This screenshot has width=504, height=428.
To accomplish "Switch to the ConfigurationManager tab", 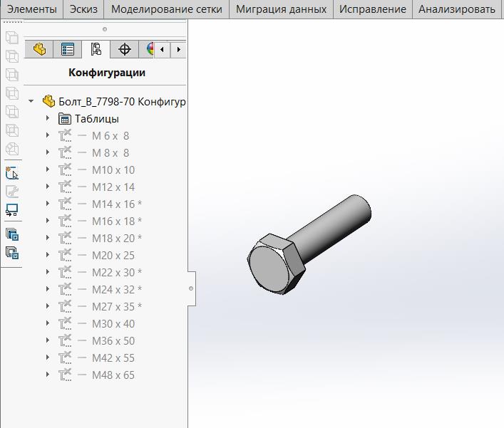I will tap(96, 49).
